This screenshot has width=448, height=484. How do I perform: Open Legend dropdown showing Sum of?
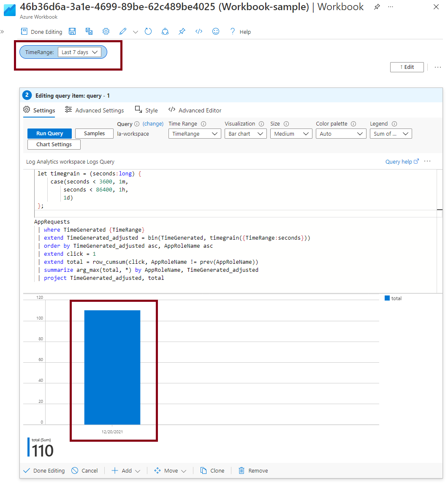click(x=391, y=134)
